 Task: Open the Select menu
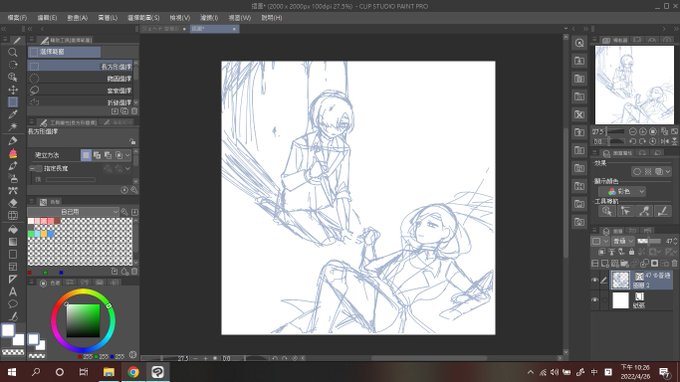(x=144, y=18)
